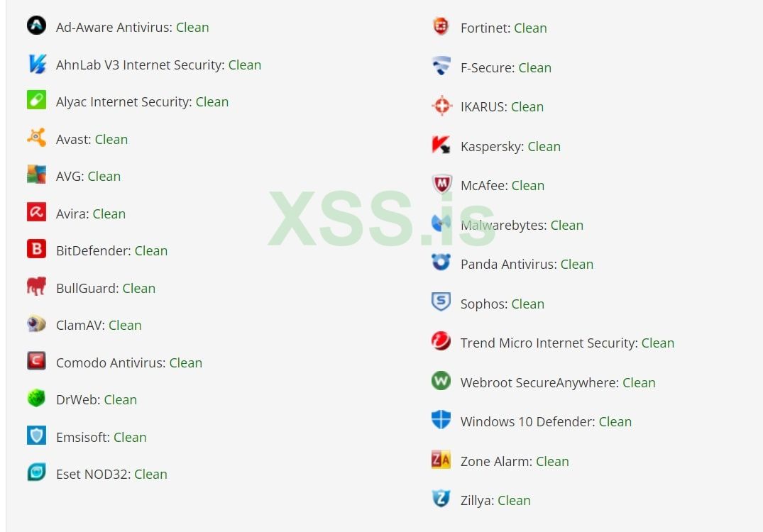Click the McAfee shield icon
763x532 pixels.
coord(441,184)
